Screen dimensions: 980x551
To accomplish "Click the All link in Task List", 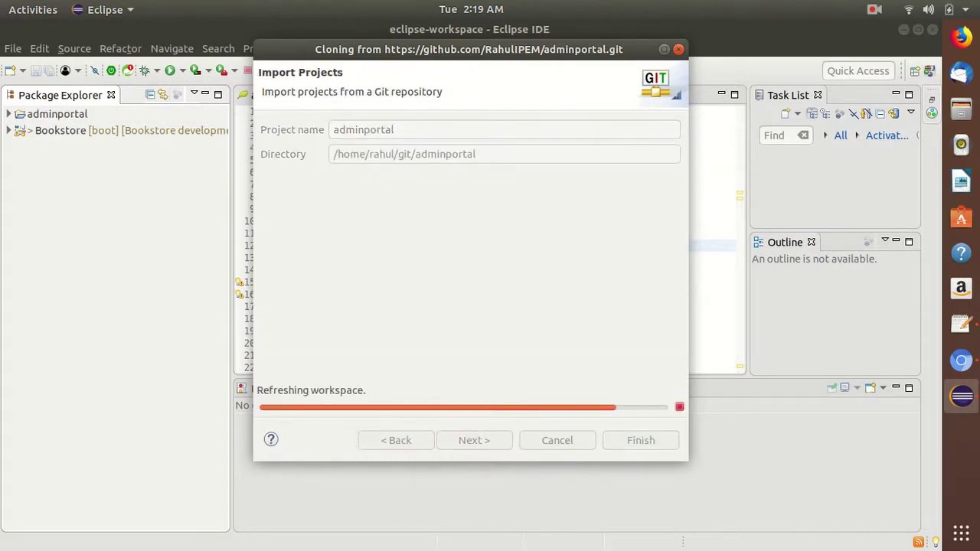I will click(x=841, y=135).
